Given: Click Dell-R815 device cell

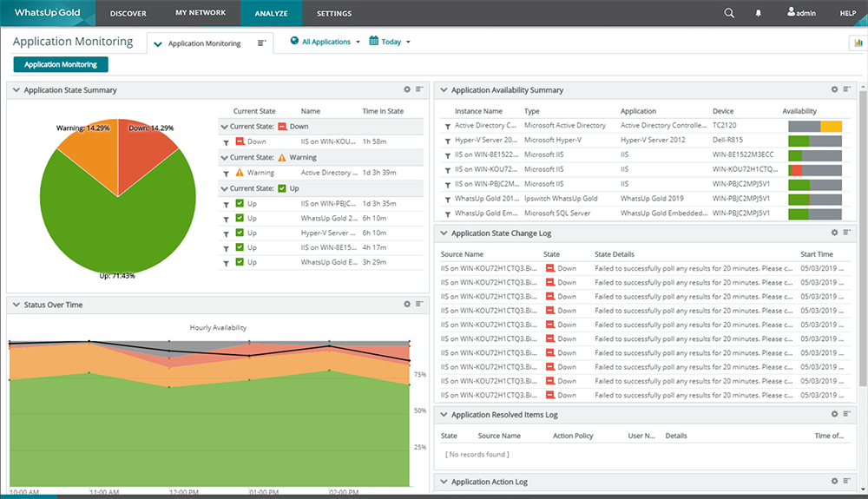Looking at the screenshot, I should pos(727,140).
